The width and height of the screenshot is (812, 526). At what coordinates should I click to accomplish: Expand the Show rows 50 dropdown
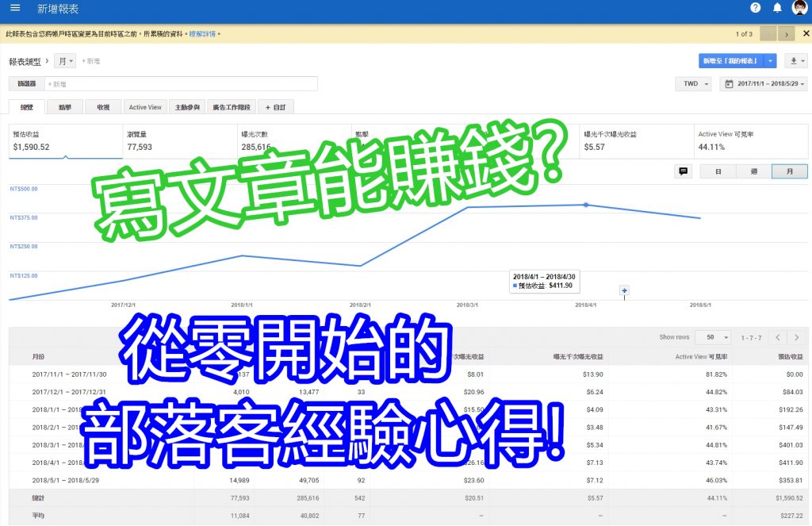(x=712, y=337)
